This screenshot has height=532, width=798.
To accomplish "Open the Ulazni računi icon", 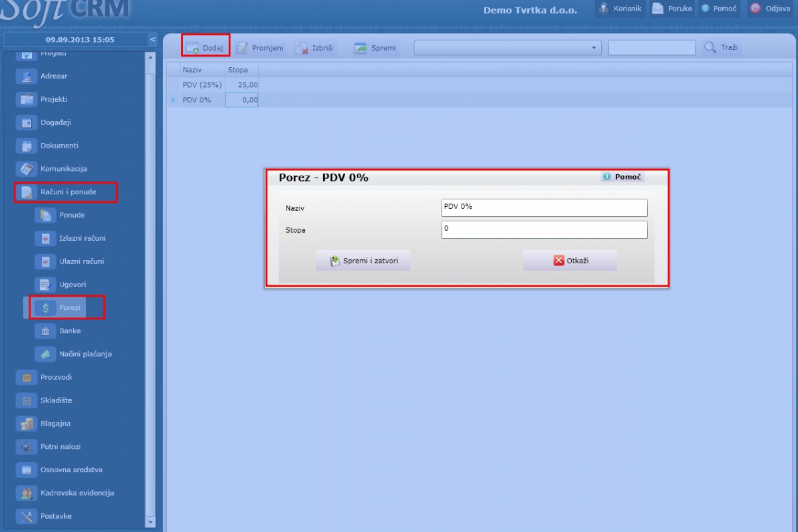I will (45, 261).
